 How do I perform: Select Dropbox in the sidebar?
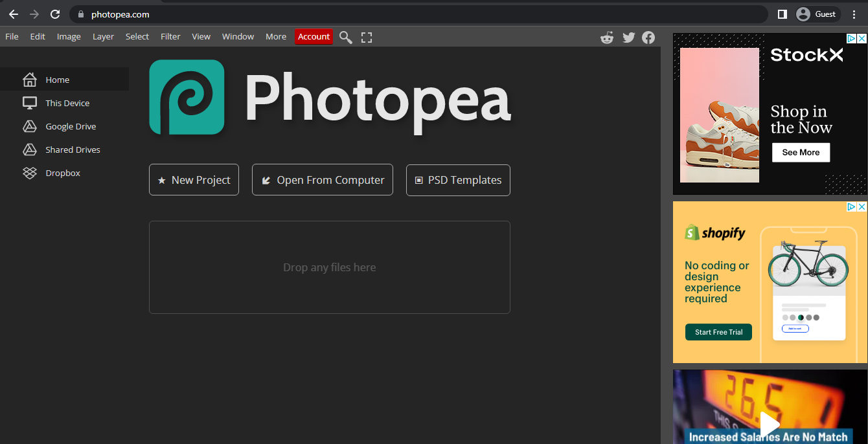(x=65, y=173)
